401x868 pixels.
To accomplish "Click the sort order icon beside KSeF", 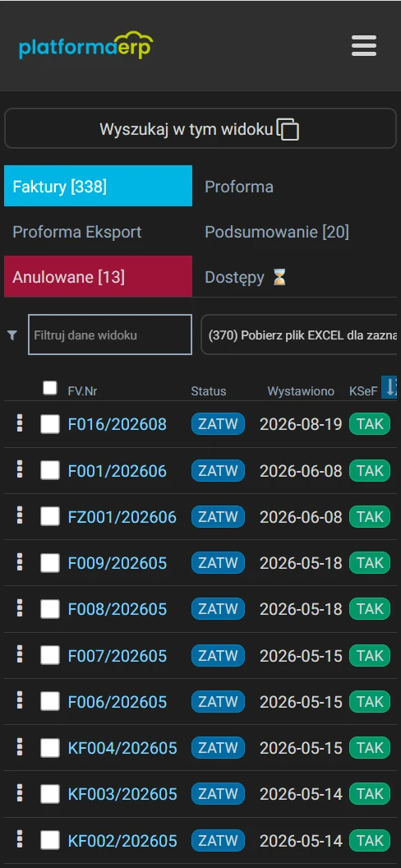I will click(389, 387).
